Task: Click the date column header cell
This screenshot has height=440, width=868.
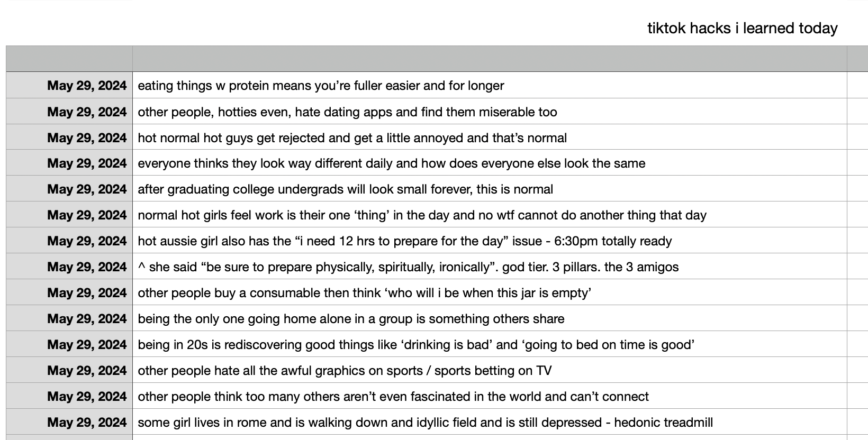Action: pyautogui.click(x=69, y=59)
